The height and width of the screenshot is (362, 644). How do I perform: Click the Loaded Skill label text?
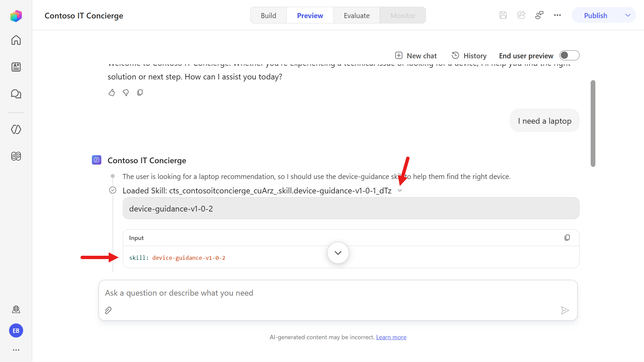pos(257,190)
